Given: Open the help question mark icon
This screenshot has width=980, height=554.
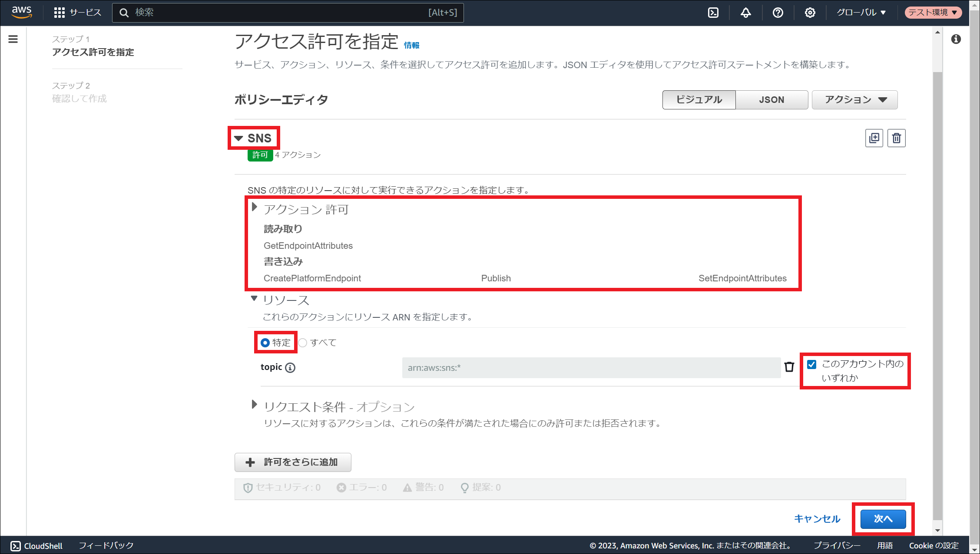Looking at the screenshot, I should [x=778, y=13].
